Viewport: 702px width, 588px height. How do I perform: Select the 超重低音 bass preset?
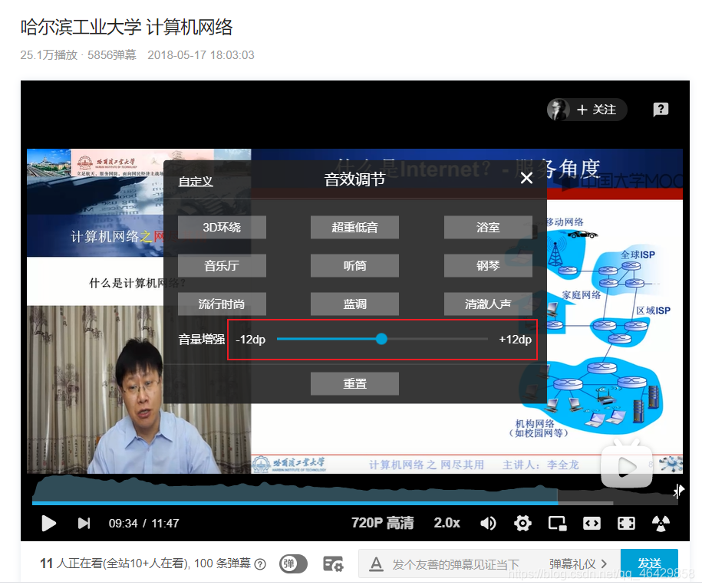click(x=354, y=228)
